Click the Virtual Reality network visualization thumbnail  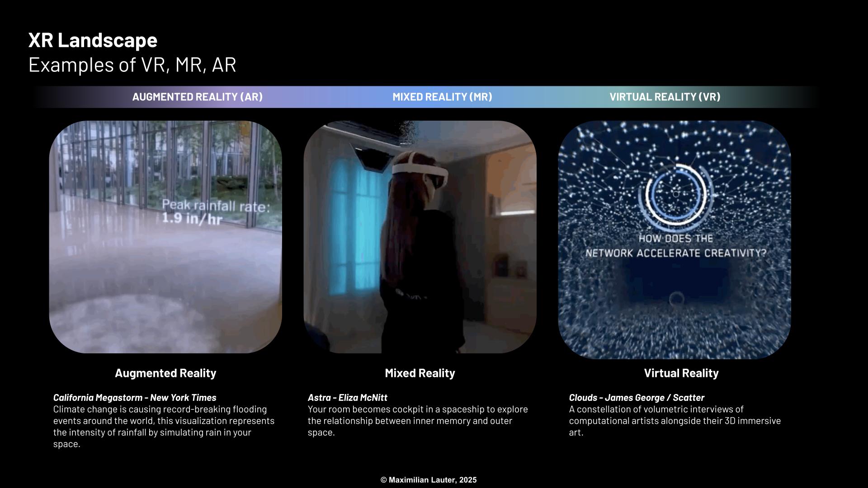[x=675, y=240]
